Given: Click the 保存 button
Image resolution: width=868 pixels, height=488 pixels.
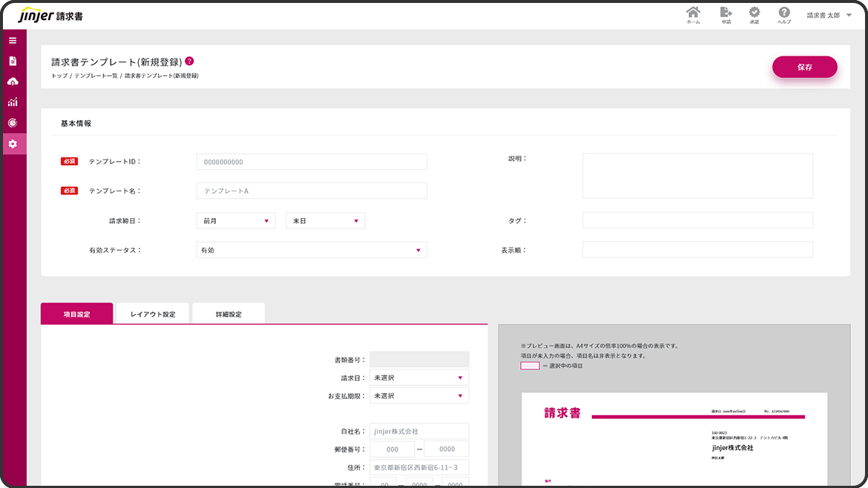Looking at the screenshot, I should coord(804,67).
